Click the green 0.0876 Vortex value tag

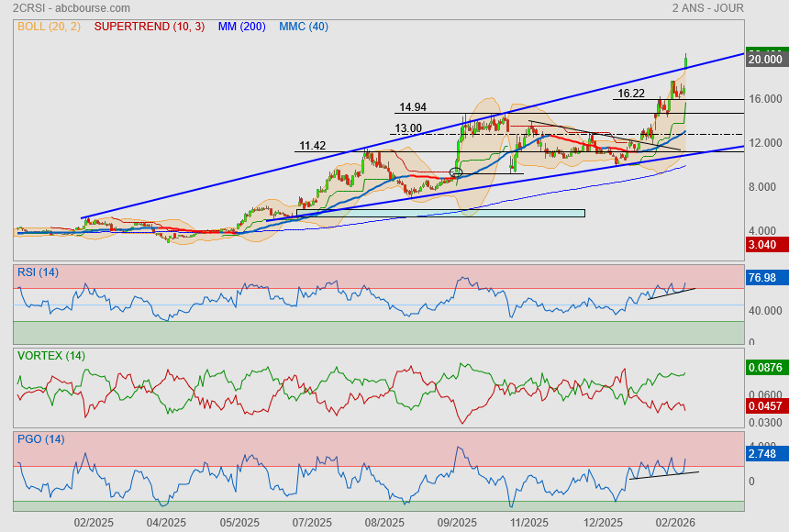(x=766, y=367)
